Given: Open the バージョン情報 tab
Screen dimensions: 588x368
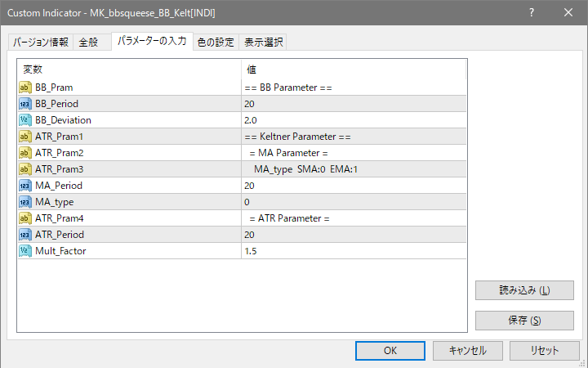Looking at the screenshot, I should coord(41,42).
